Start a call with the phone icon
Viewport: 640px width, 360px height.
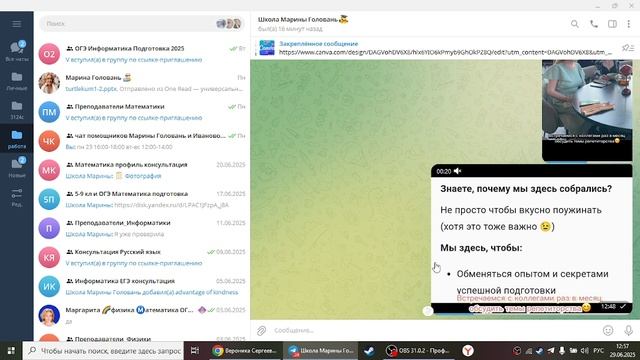pyautogui.click(x=594, y=24)
